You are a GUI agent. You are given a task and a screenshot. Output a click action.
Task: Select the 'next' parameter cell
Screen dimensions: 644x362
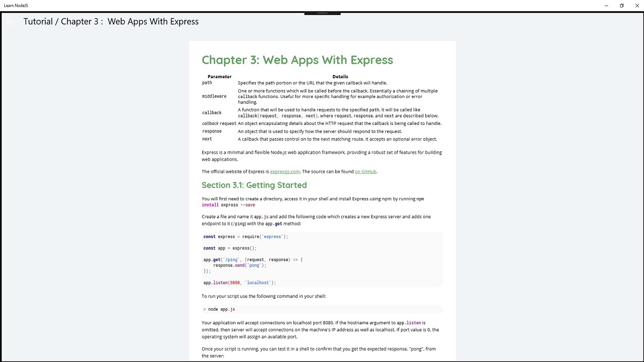(x=207, y=139)
